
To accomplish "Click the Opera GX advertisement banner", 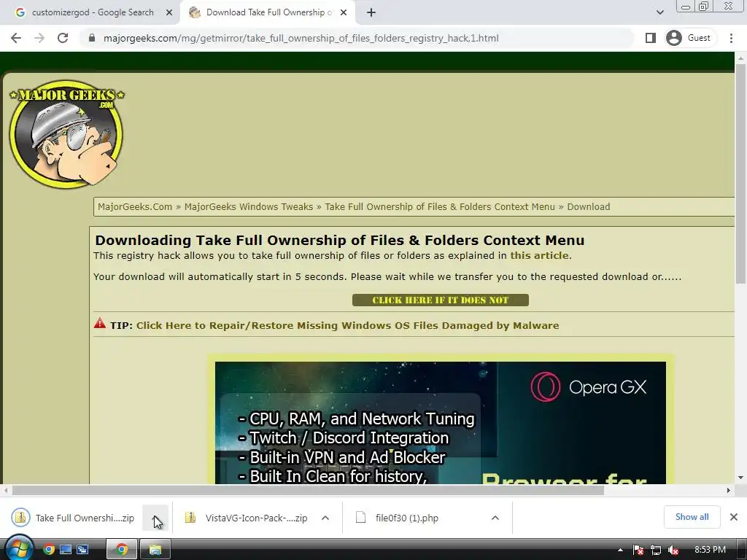I will [x=440, y=422].
